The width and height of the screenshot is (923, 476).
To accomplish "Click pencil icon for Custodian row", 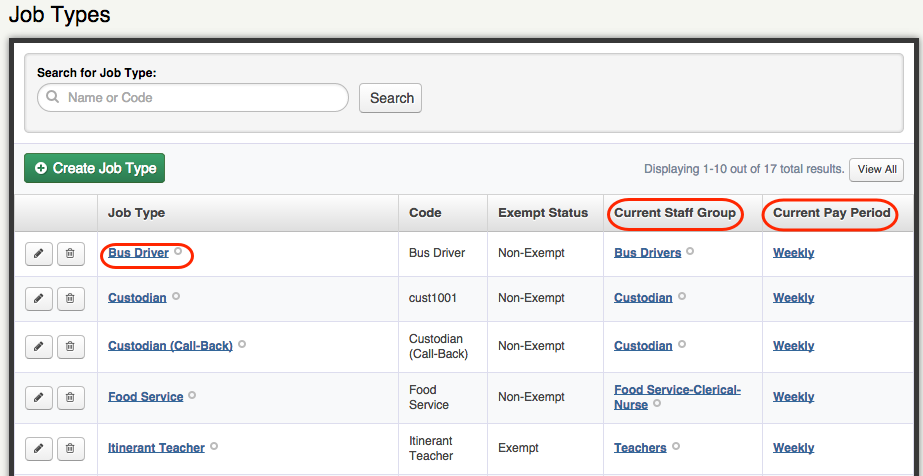I will 39,299.
